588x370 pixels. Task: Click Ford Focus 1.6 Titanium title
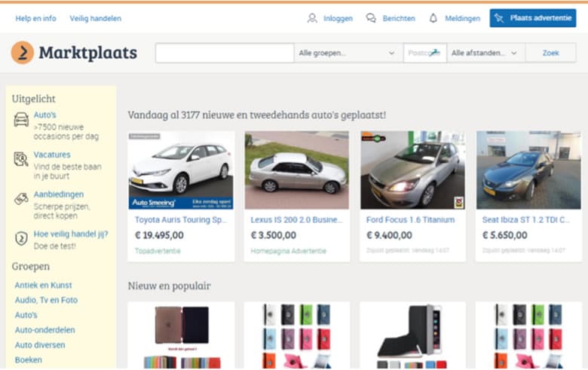point(410,220)
